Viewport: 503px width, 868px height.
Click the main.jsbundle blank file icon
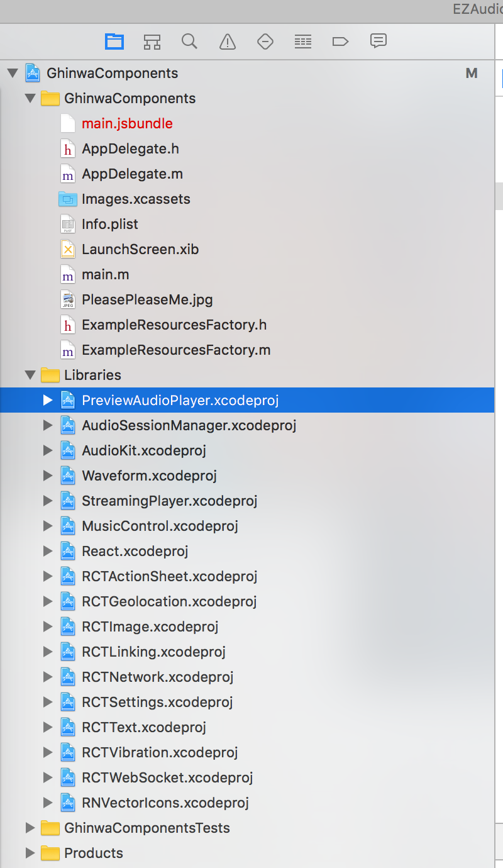[x=67, y=123]
